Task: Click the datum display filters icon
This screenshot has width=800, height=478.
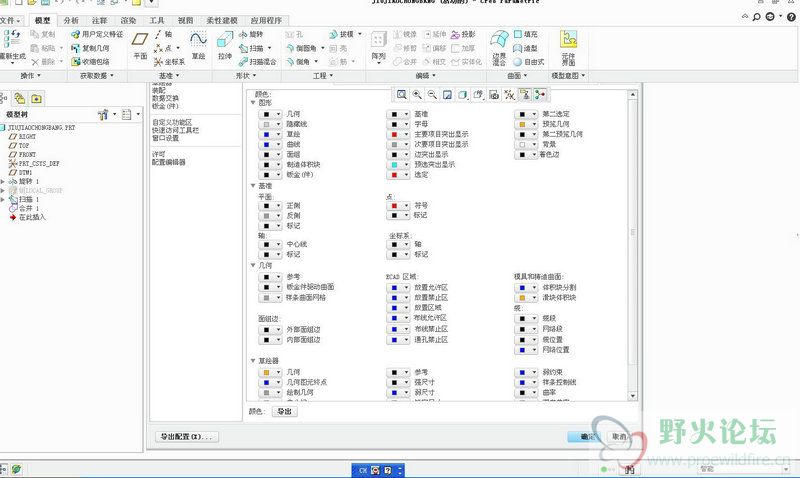Action: [x=509, y=94]
